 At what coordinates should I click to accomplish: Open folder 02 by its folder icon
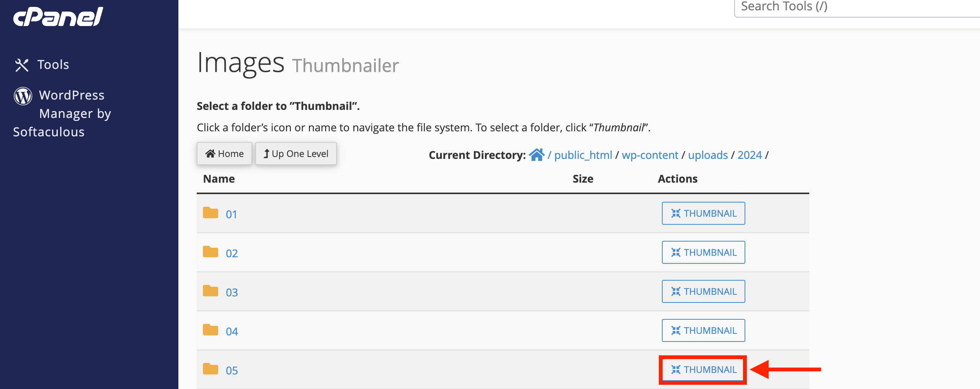[x=211, y=252]
